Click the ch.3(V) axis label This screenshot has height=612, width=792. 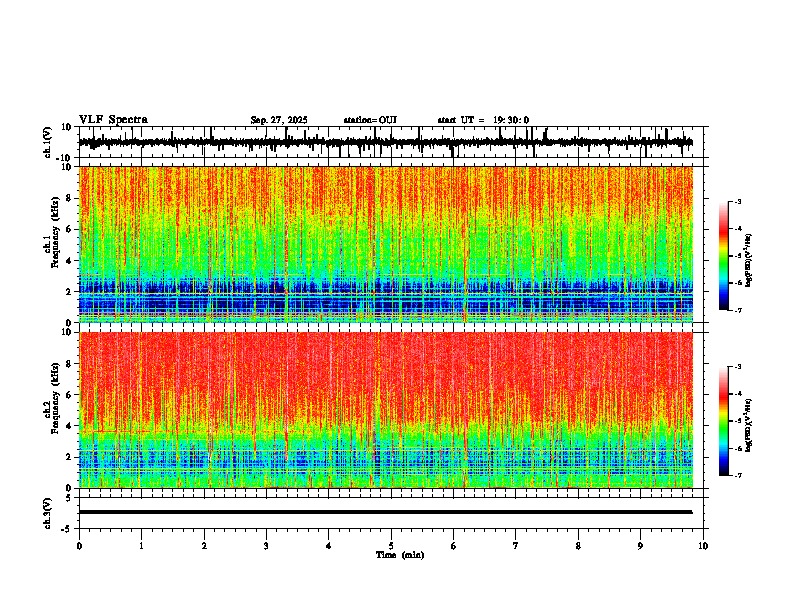[48, 513]
